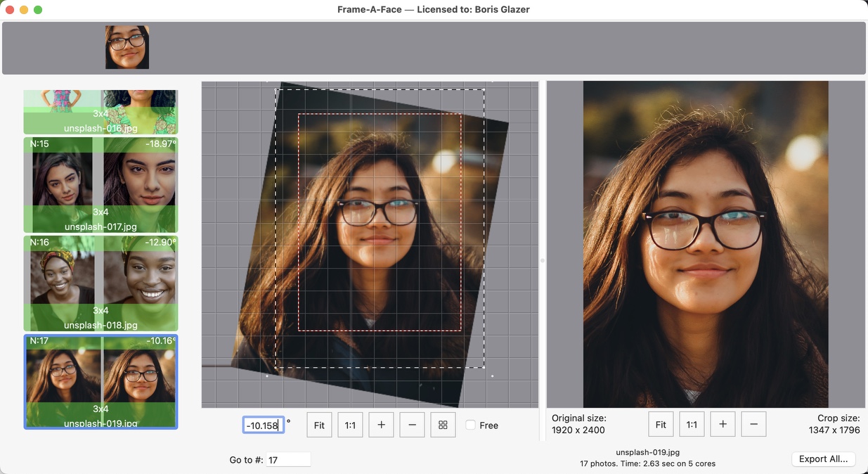Click the grid overlay icon next to Free checkbox
The image size is (868, 474).
click(443, 425)
